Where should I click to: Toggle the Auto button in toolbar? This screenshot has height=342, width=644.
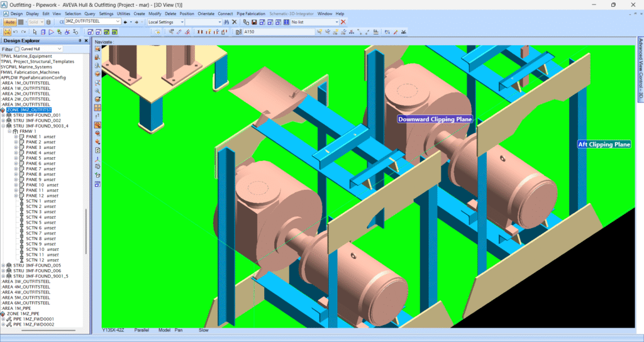tap(10, 22)
